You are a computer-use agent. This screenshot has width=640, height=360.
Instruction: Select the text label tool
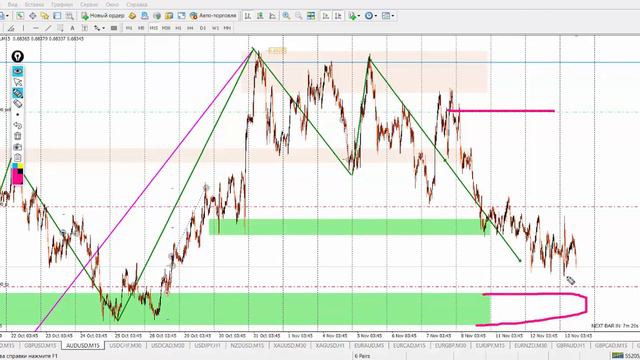tap(84, 28)
